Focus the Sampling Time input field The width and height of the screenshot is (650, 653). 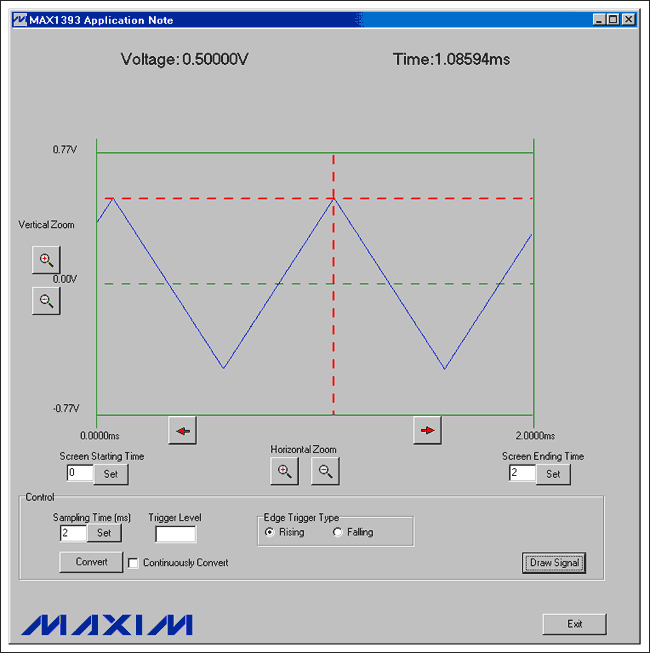pyautogui.click(x=73, y=534)
